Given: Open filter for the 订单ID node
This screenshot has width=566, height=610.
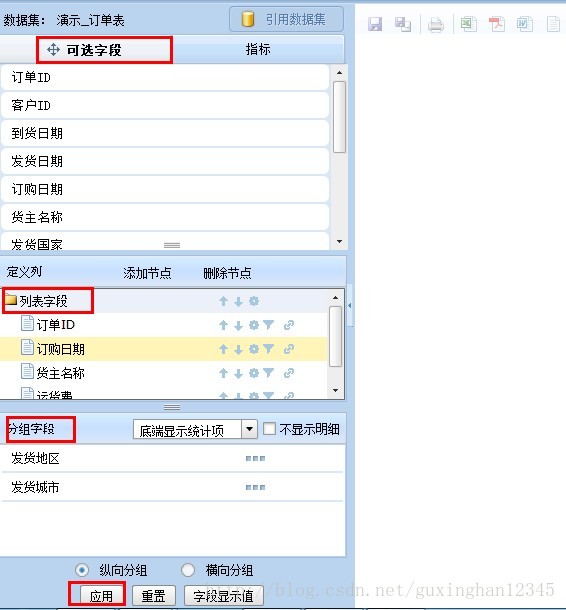Looking at the screenshot, I should [x=268, y=325].
